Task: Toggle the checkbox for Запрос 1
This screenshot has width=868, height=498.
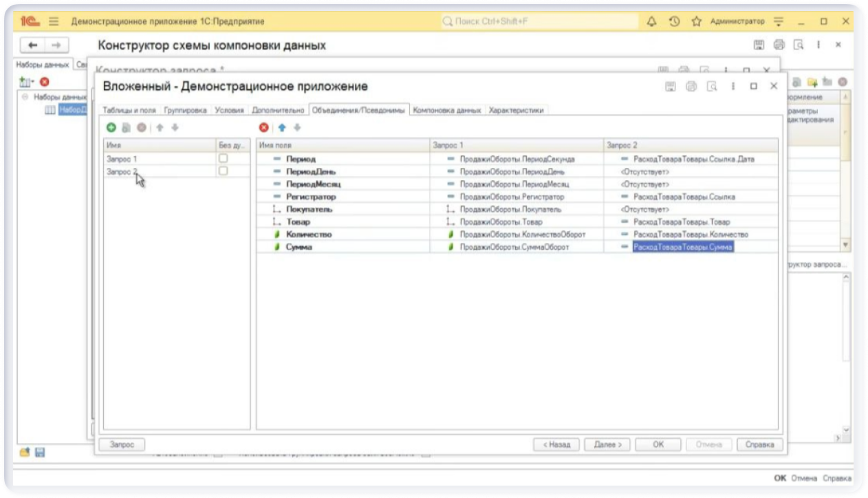Action: [x=223, y=159]
